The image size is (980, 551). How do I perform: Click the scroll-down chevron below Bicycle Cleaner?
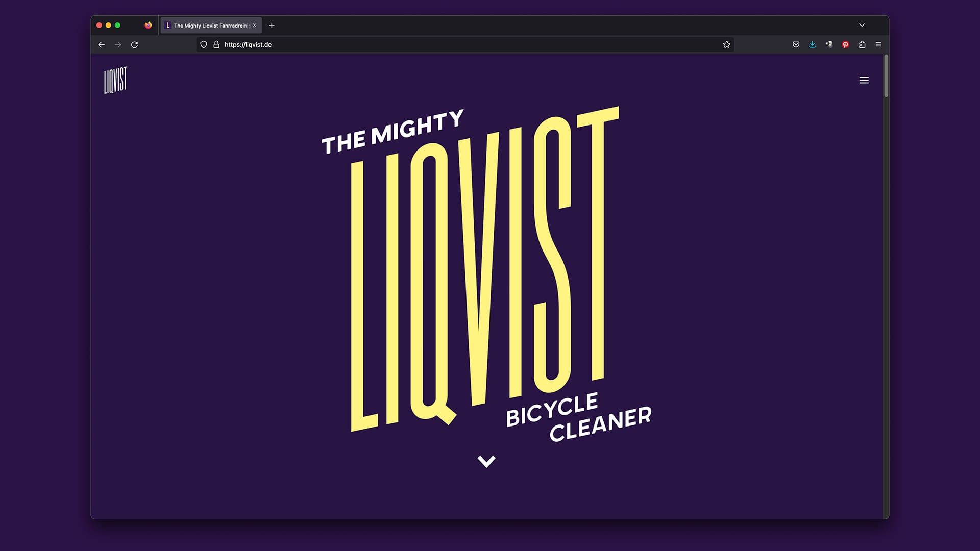[486, 461]
